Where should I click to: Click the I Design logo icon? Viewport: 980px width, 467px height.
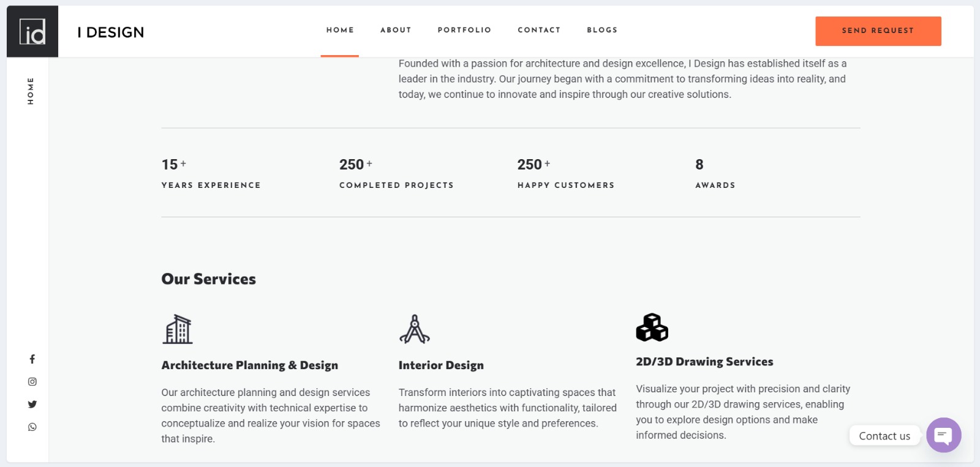(32, 31)
